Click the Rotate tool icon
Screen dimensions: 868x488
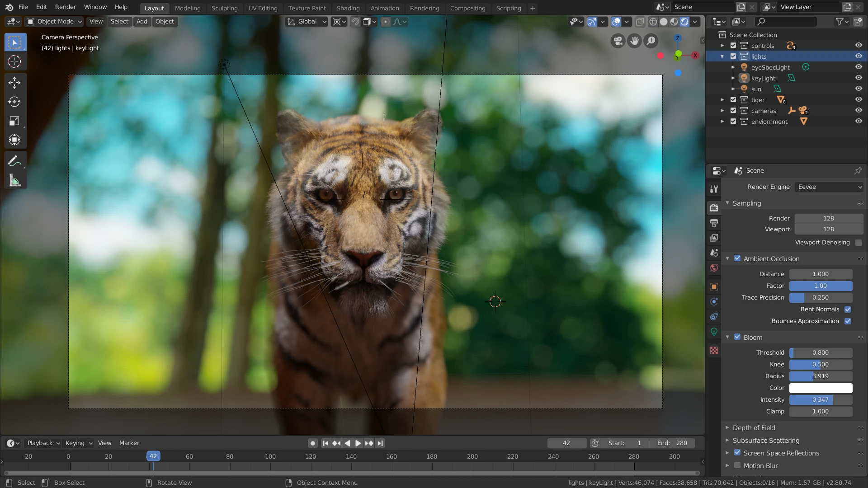(x=15, y=101)
